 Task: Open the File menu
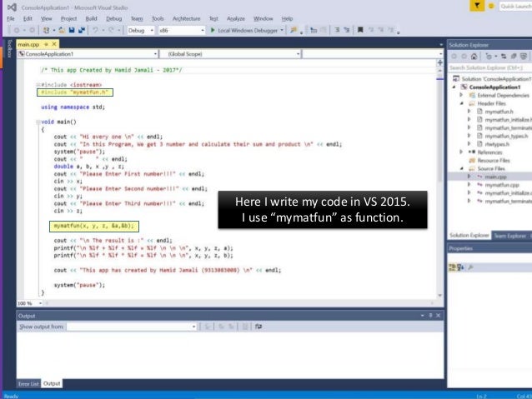[11, 18]
